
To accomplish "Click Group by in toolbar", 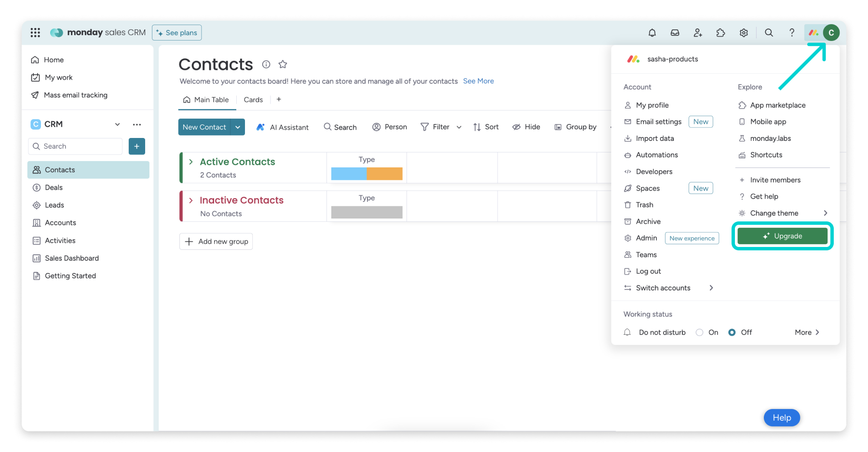I will point(576,127).
